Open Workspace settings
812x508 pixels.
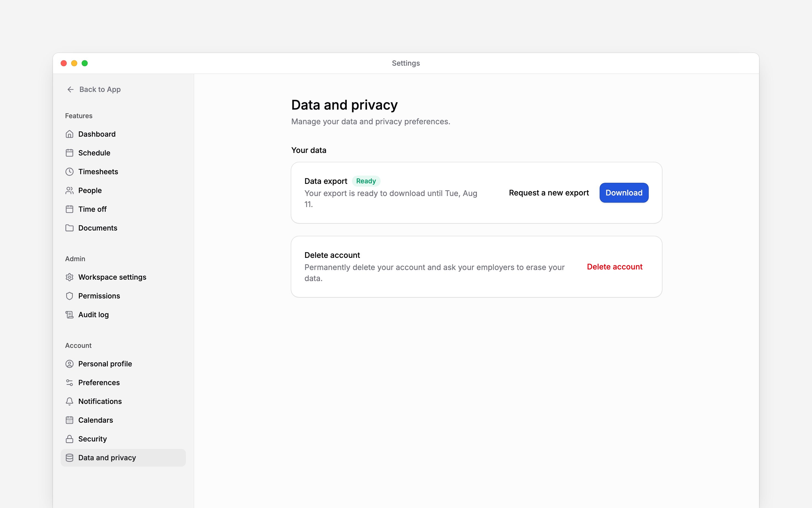(123, 277)
